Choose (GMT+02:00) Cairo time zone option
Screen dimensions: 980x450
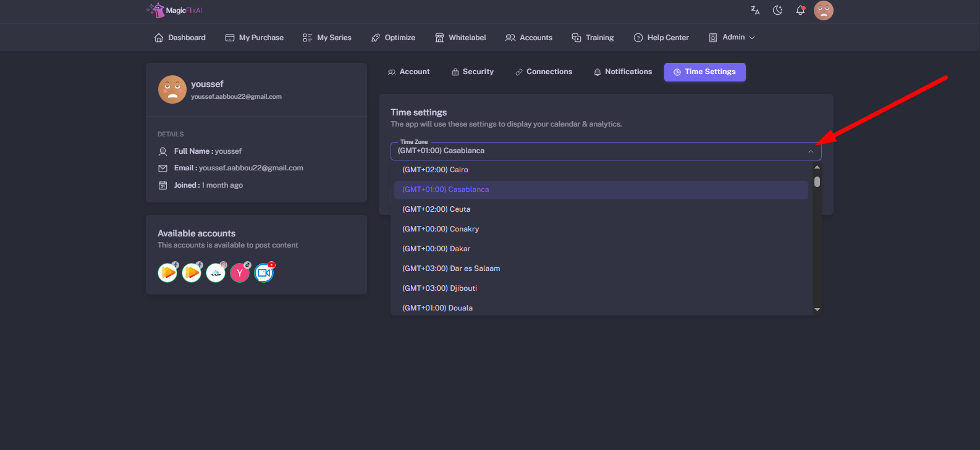click(x=435, y=170)
